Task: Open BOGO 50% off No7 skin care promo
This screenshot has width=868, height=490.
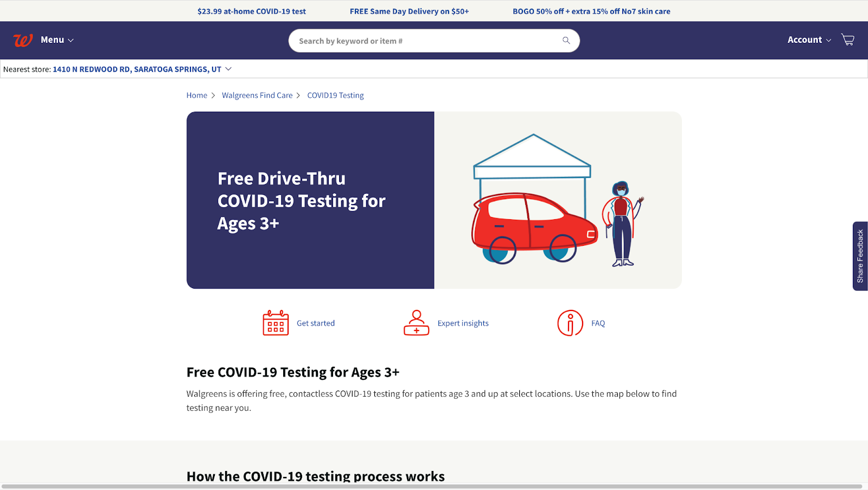Action: pyautogui.click(x=591, y=11)
